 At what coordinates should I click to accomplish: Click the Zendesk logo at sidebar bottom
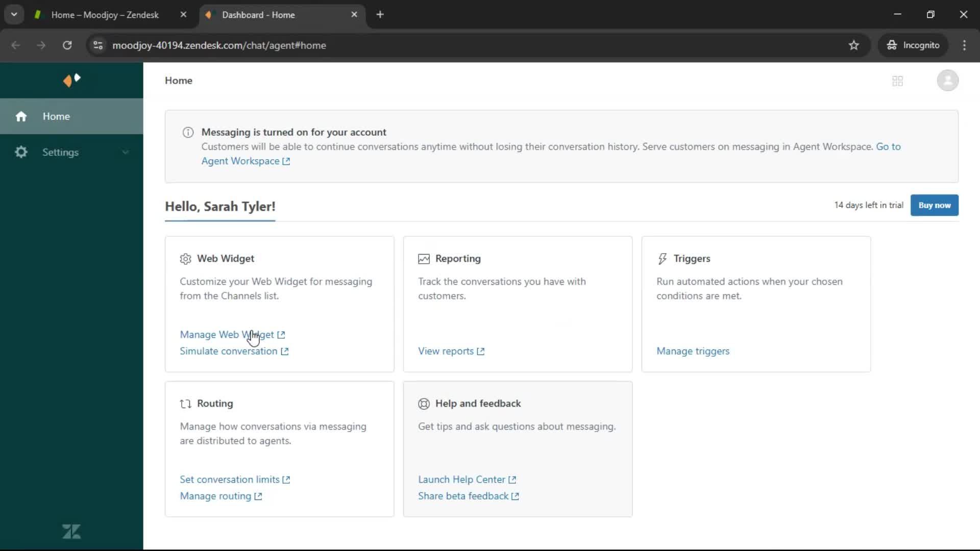coord(71,532)
